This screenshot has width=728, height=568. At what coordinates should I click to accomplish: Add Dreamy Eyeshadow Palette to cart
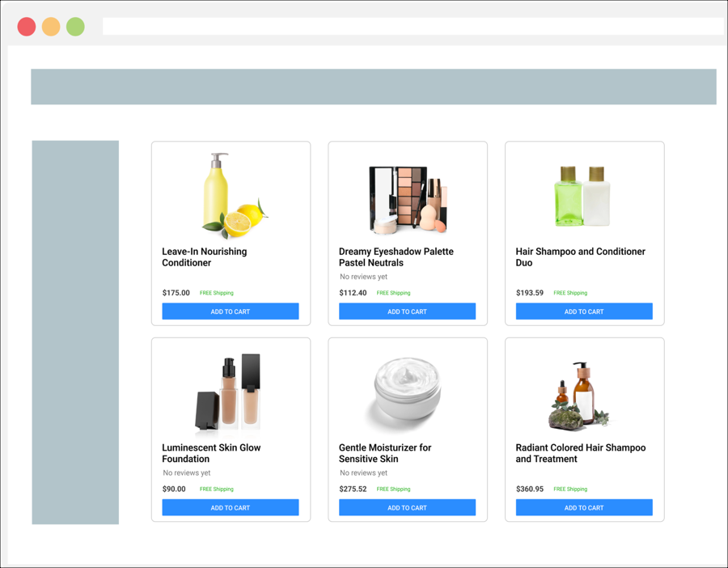(407, 312)
